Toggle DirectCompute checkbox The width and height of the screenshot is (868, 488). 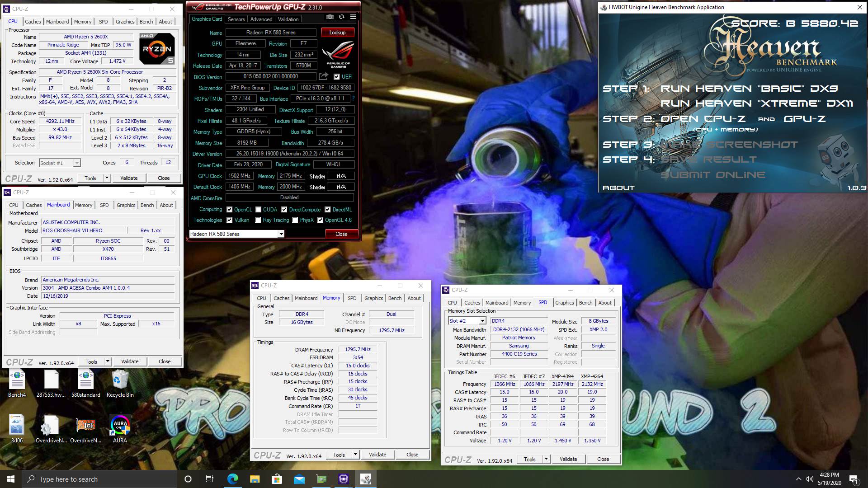[284, 210]
